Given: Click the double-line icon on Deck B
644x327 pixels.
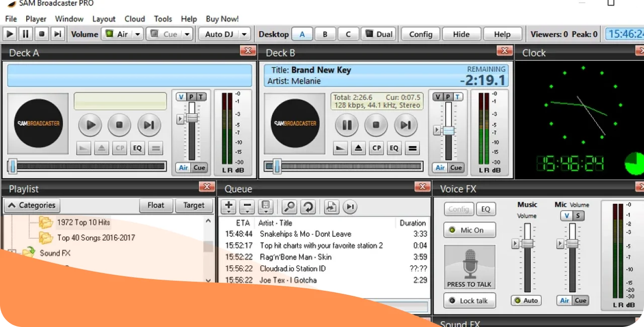Looking at the screenshot, I should pos(412,148).
